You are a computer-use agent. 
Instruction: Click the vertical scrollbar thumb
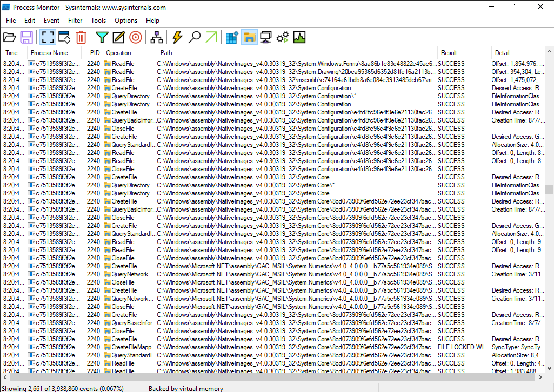pyautogui.click(x=550, y=190)
